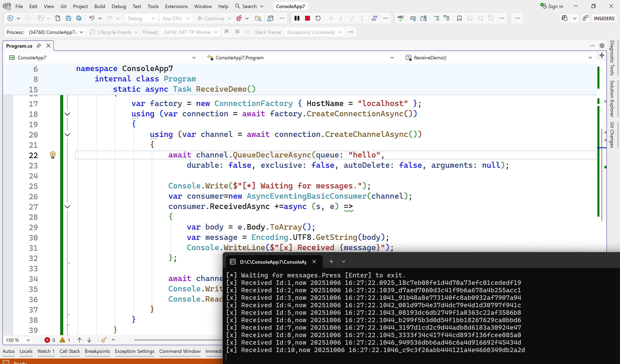620x364 pixels.
Task: Click the lightbulb quick actions icon
Action: click(53, 155)
